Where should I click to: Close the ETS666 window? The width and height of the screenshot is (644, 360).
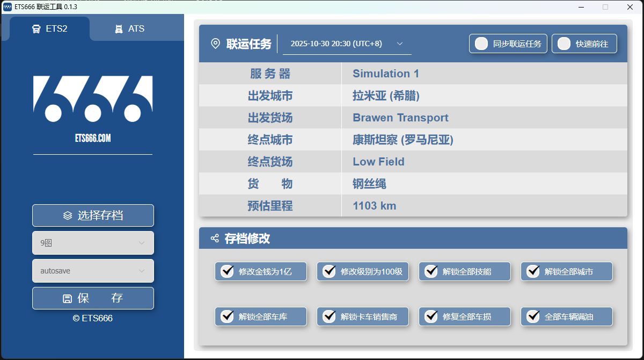pyautogui.click(x=630, y=7)
